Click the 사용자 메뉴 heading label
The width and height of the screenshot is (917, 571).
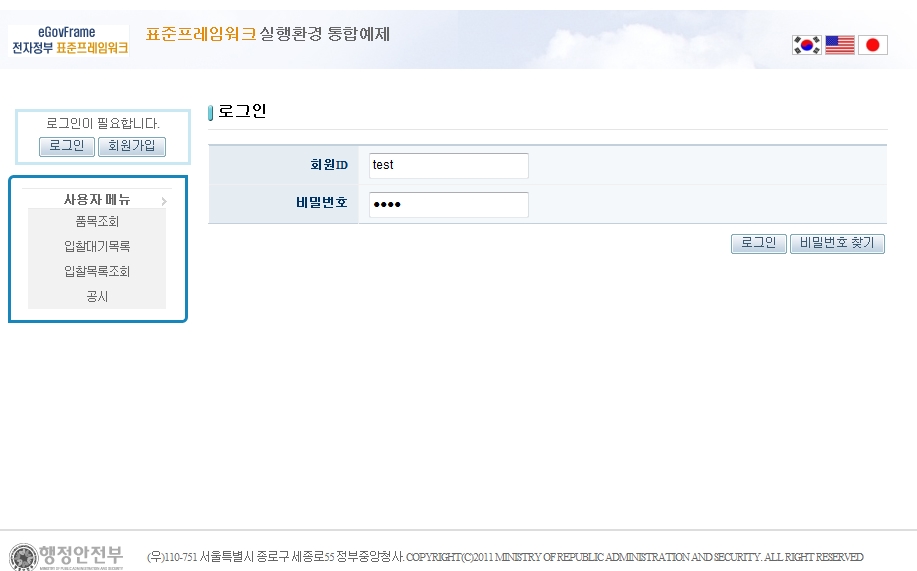(x=97, y=199)
